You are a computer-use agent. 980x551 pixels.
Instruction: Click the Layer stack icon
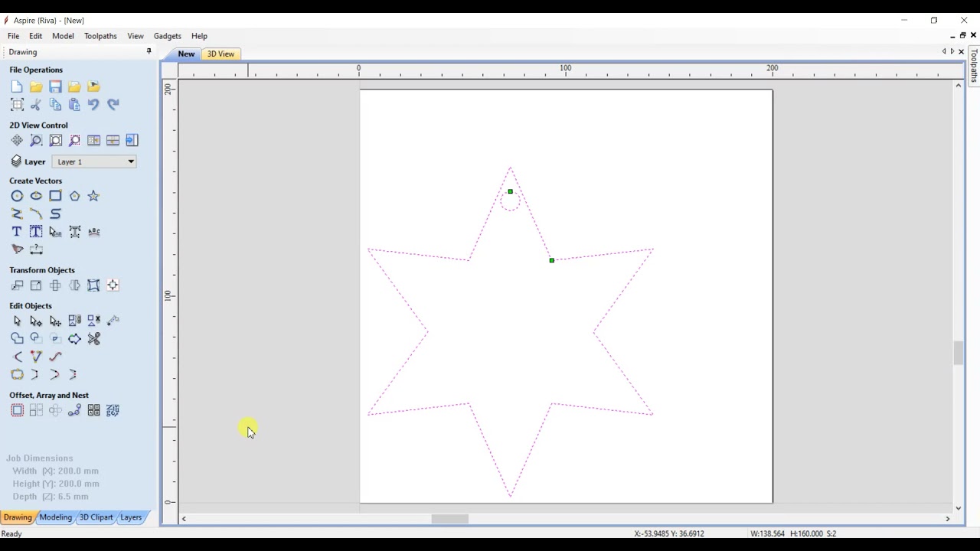[x=17, y=161]
